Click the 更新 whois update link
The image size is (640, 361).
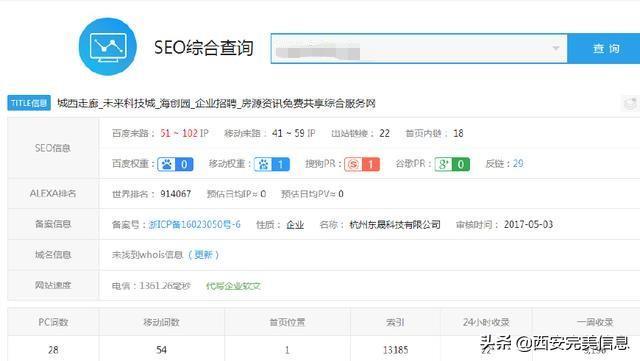(x=203, y=255)
